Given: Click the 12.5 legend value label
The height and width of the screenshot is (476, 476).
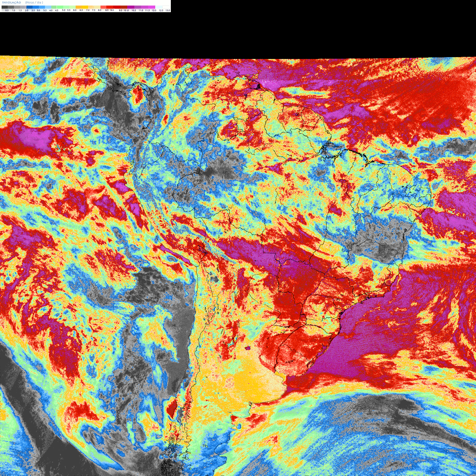Looking at the screenshot, I should [161, 10].
